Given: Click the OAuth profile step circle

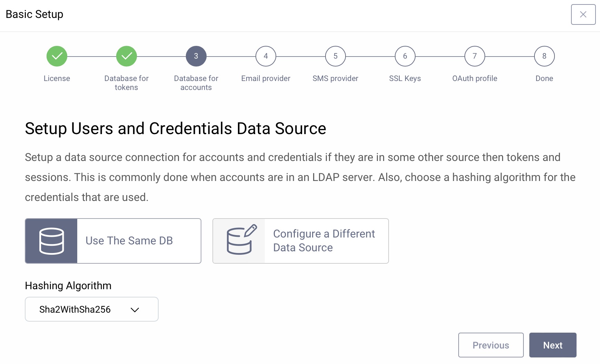Looking at the screenshot, I should pos(474,56).
